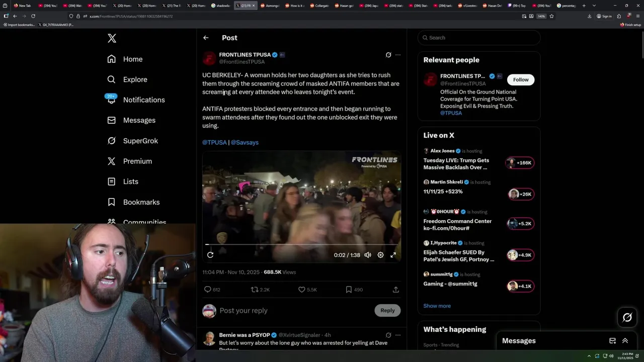
Task: Open the Freedom Command Center live space
Action: (x=478, y=220)
